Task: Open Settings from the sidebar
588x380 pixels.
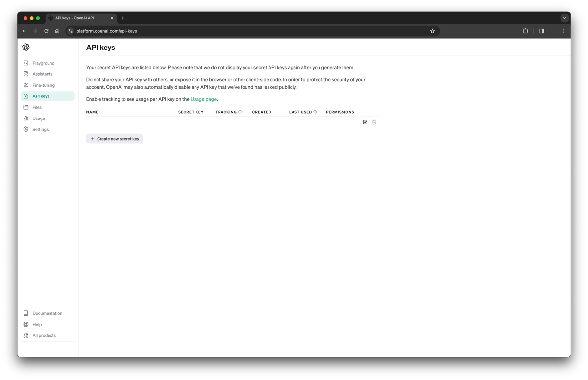Action: 48,129
